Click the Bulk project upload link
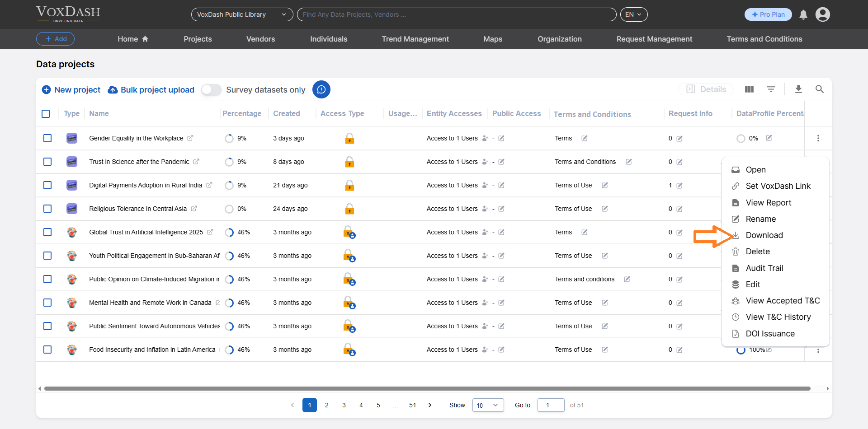The image size is (868, 429). point(151,89)
